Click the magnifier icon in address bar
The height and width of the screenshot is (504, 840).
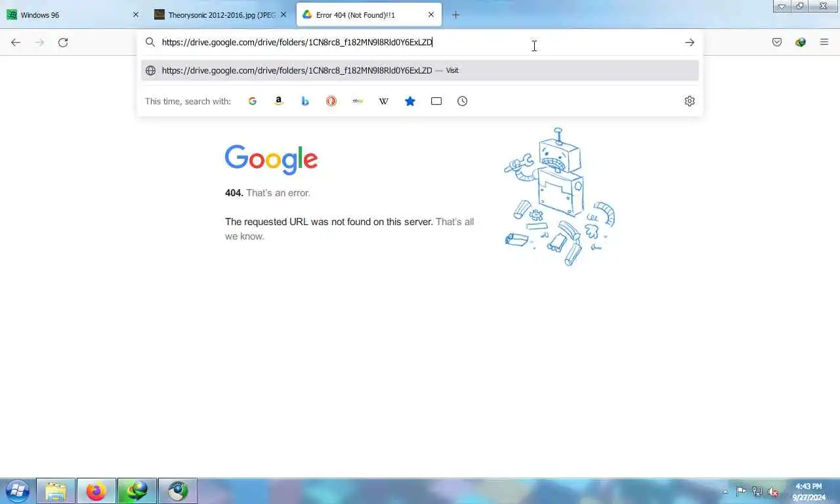(150, 42)
